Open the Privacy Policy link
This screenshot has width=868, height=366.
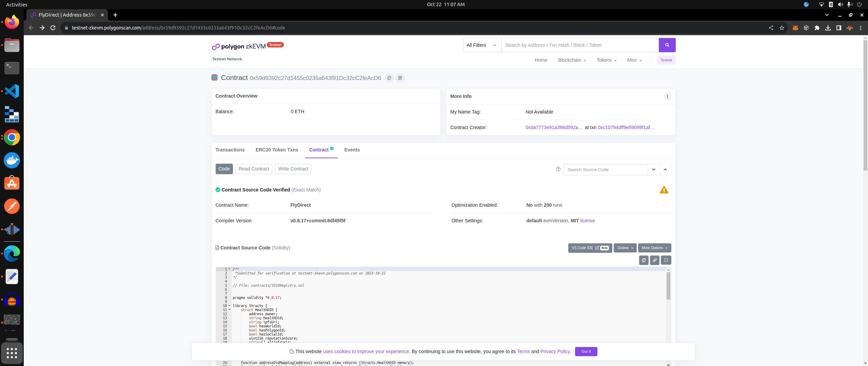pos(555,352)
